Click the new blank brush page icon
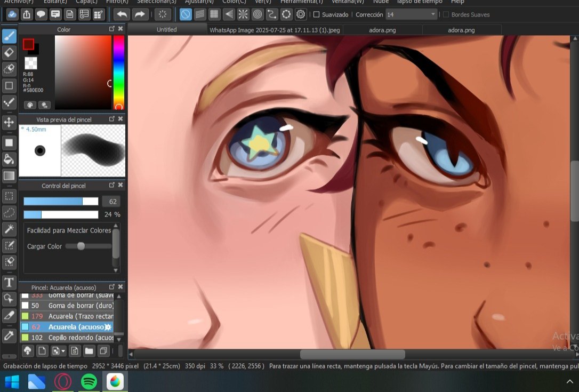 (42, 350)
